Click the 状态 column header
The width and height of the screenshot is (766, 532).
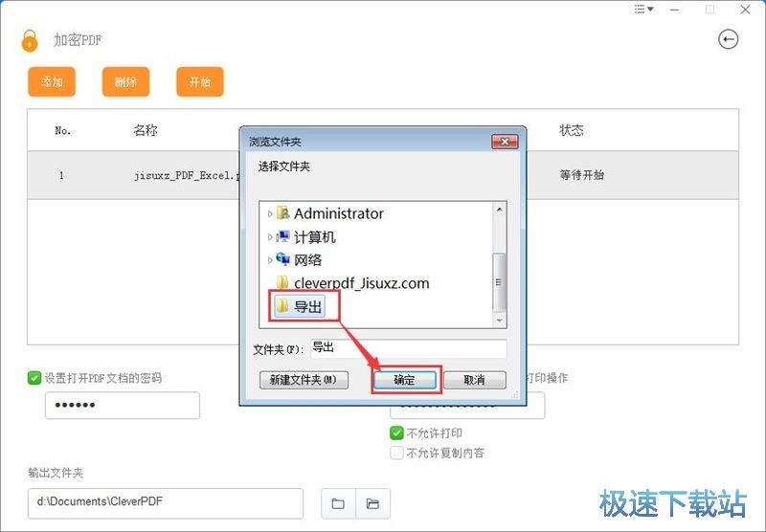click(x=571, y=130)
